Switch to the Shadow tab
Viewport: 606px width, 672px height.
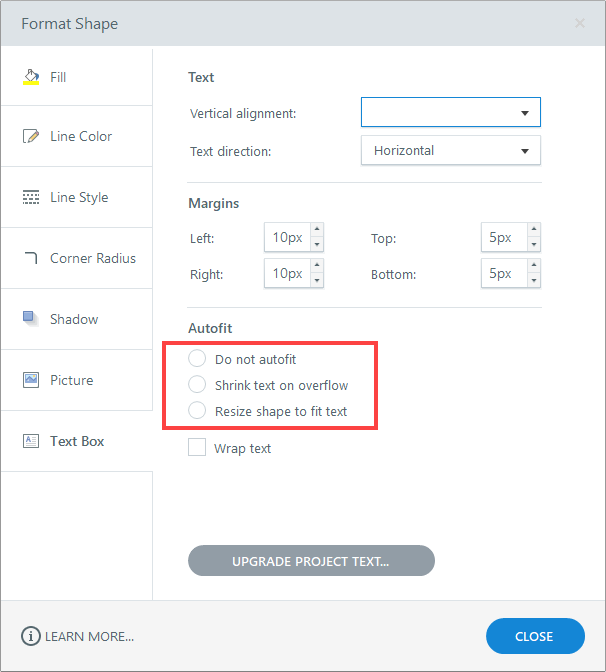tap(76, 319)
